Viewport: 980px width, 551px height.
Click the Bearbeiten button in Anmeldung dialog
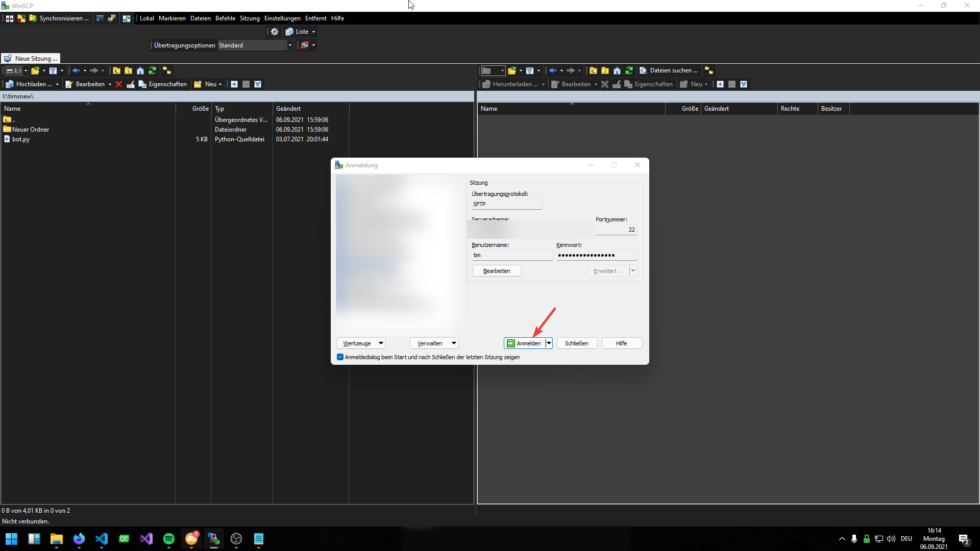[x=497, y=271]
